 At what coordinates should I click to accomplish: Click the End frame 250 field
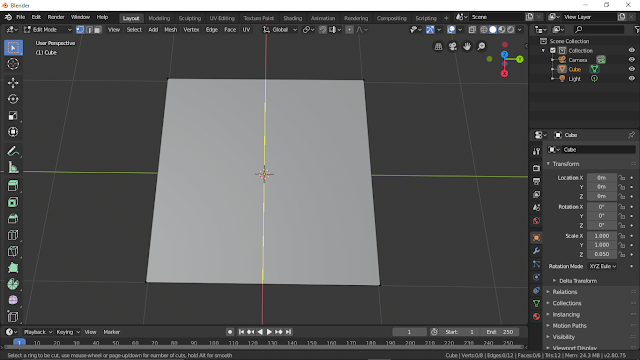point(501,332)
